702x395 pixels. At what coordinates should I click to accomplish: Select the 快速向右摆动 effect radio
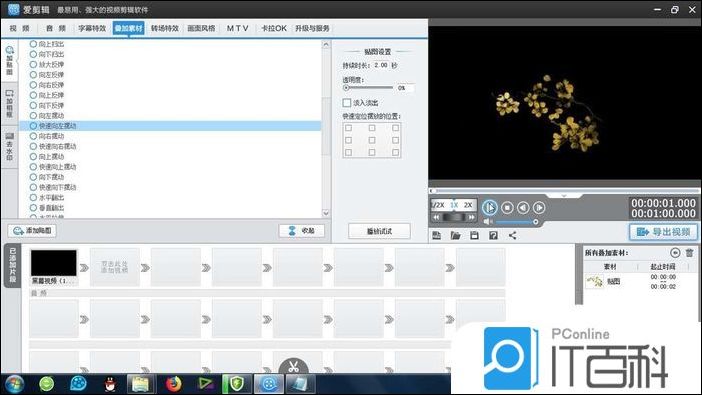[33, 146]
